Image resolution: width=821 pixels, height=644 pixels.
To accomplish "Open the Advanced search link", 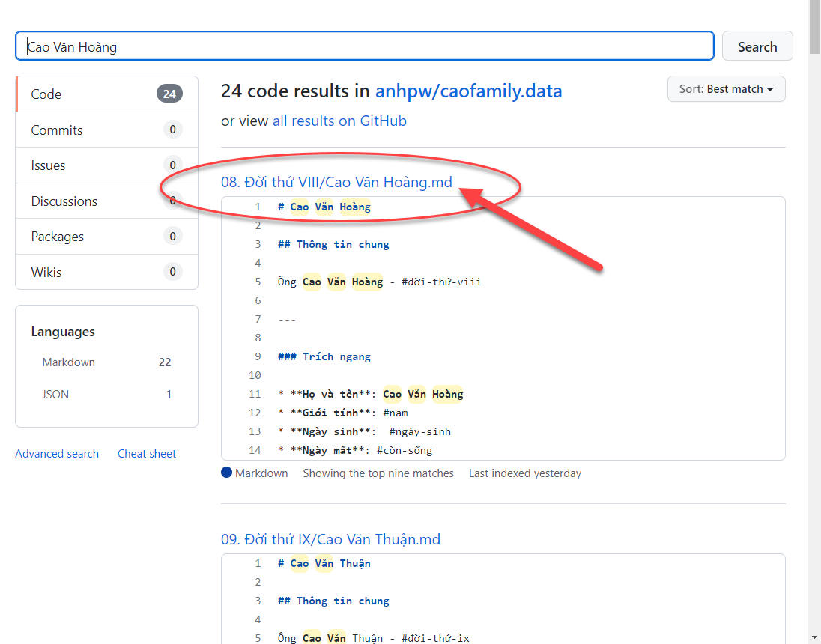I will coord(57,454).
